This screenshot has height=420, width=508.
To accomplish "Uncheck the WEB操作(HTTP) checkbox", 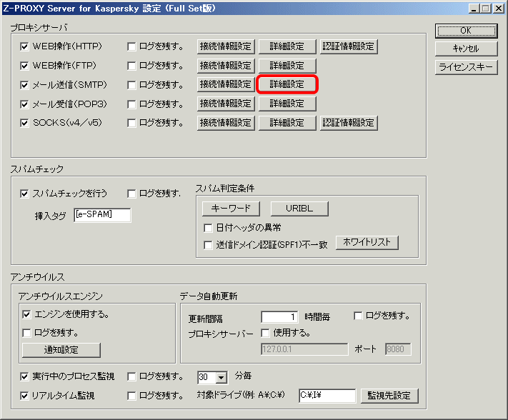I will [24, 46].
